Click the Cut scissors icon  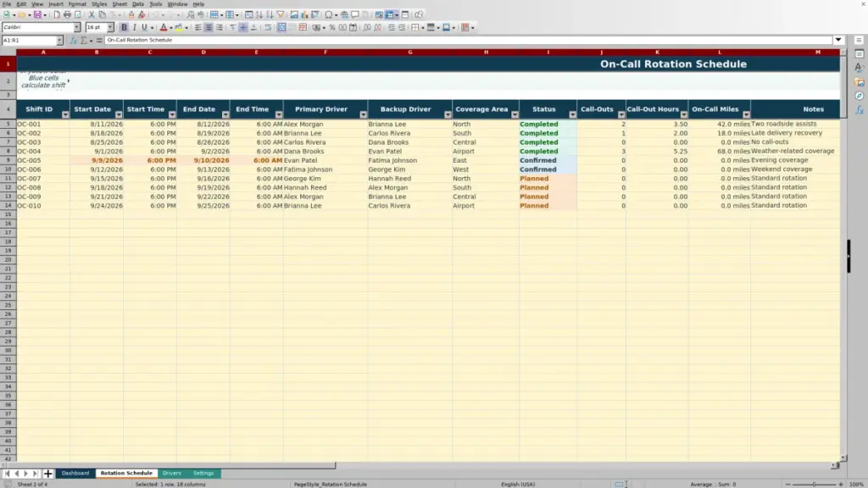pyautogui.click(x=92, y=15)
